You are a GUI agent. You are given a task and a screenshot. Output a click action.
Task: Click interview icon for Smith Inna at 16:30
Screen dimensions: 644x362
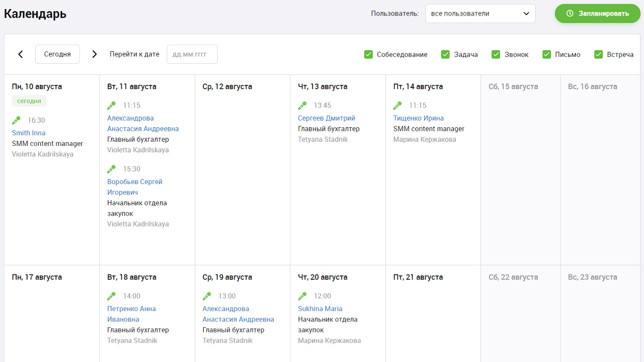pos(17,120)
